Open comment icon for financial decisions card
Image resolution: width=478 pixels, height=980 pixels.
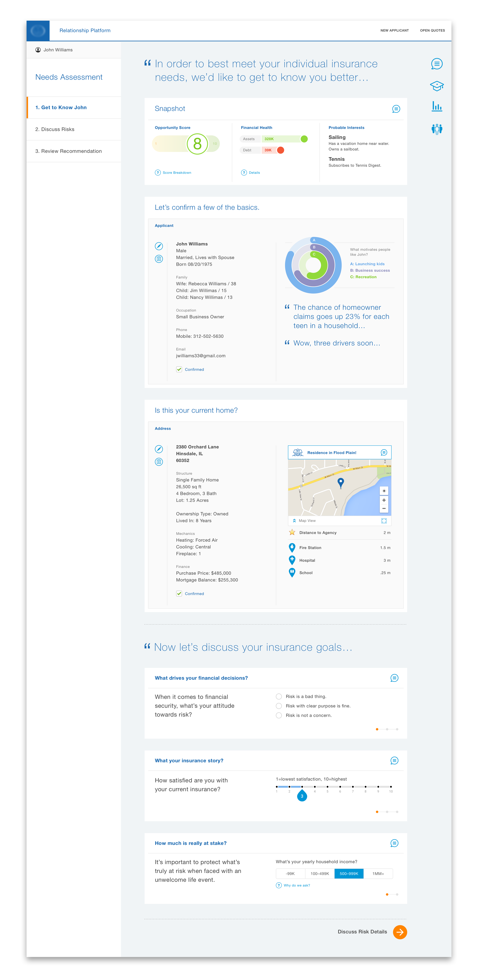point(394,678)
